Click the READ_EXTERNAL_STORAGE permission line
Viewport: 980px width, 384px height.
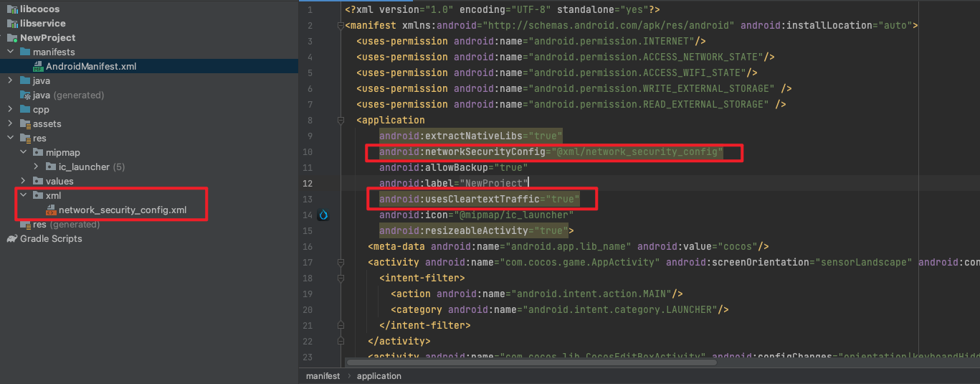(571, 105)
